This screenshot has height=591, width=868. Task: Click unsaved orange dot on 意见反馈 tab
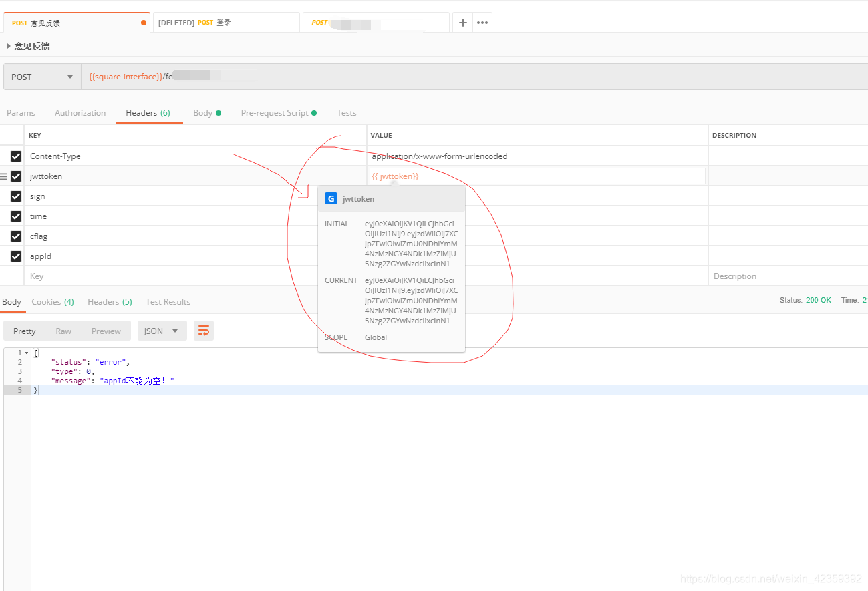(x=144, y=23)
